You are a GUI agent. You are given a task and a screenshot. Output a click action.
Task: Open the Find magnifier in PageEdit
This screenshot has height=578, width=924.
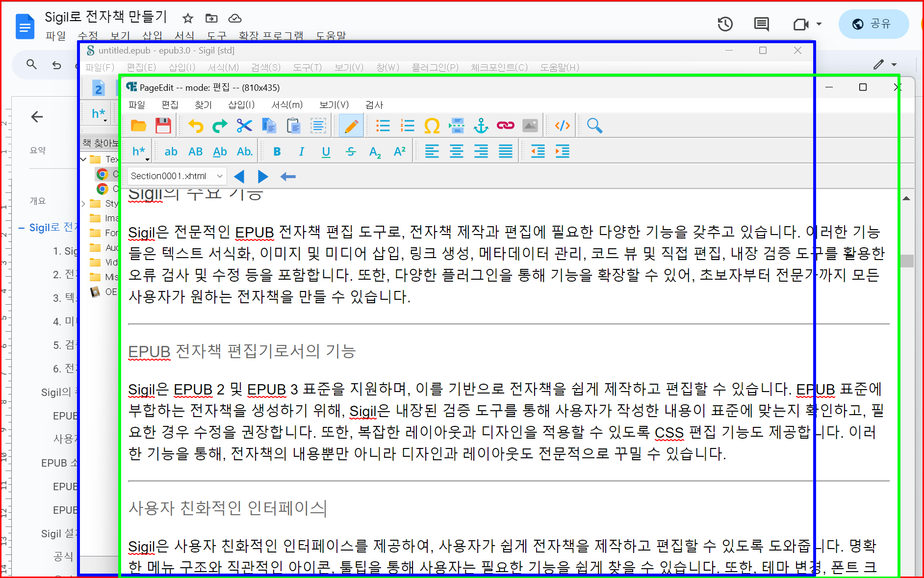(x=594, y=126)
